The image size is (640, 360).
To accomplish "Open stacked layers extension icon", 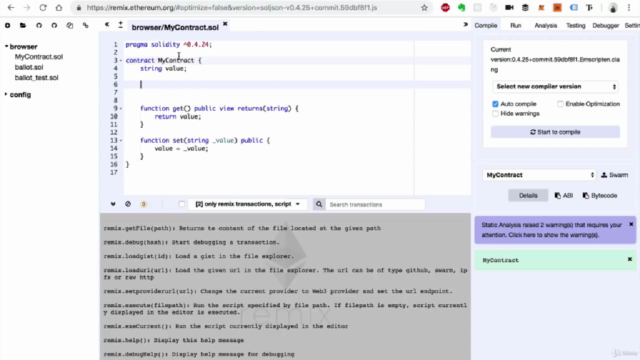I will (x=525, y=7).
